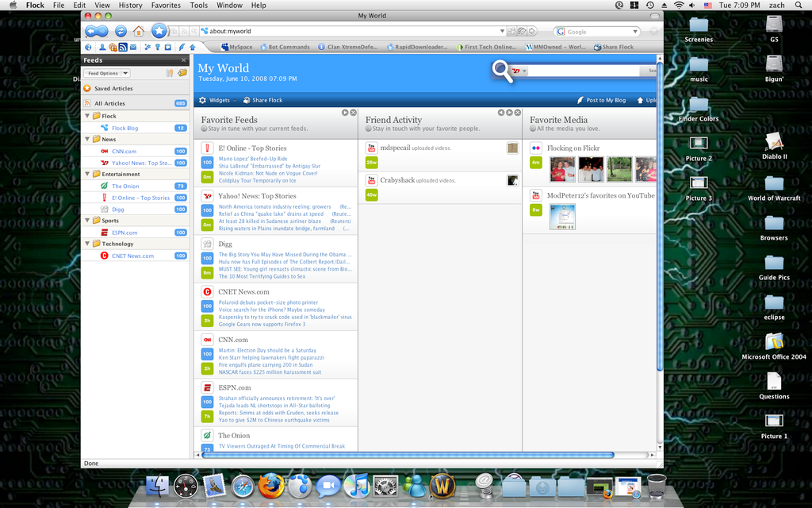Open the Favorites sidebar stars icon

(147, 47)
